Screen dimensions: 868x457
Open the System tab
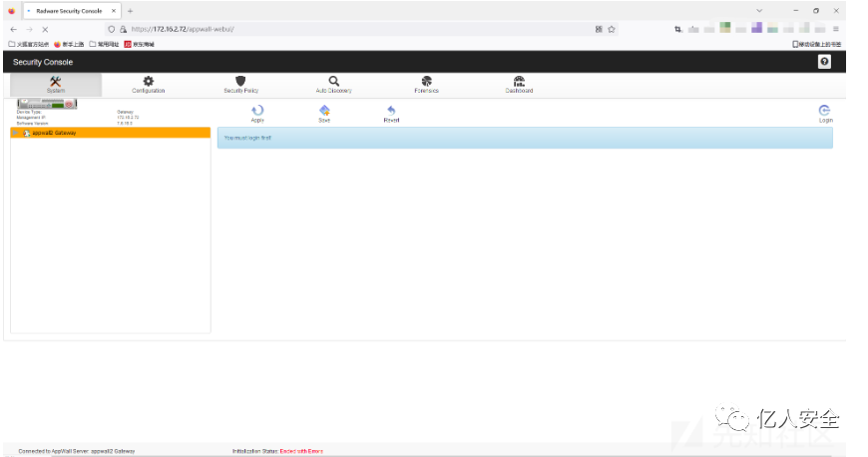[x=55, y=85]
